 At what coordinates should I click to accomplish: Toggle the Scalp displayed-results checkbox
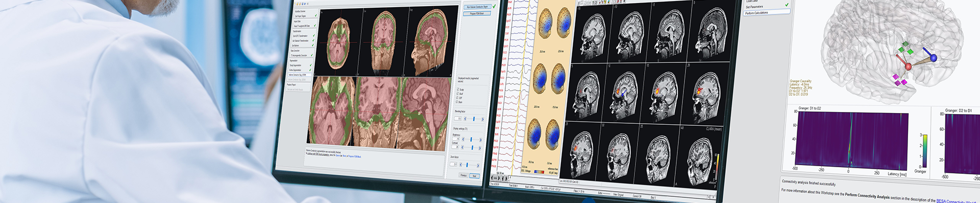(x=457, y=89)
